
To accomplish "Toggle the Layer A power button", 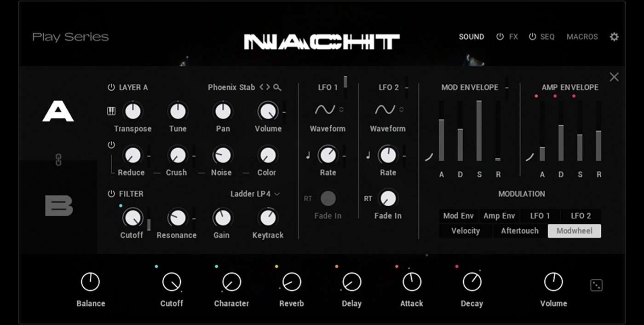I will coord(111,87).
